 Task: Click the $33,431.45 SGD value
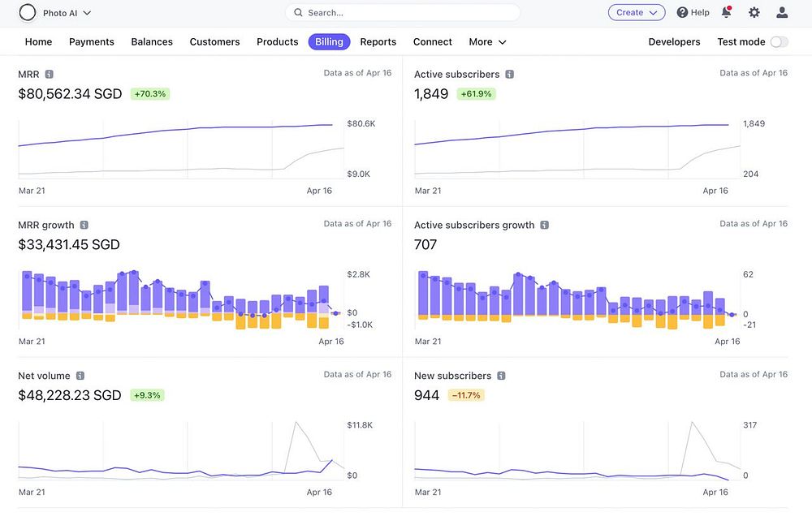tap(69, 244)
